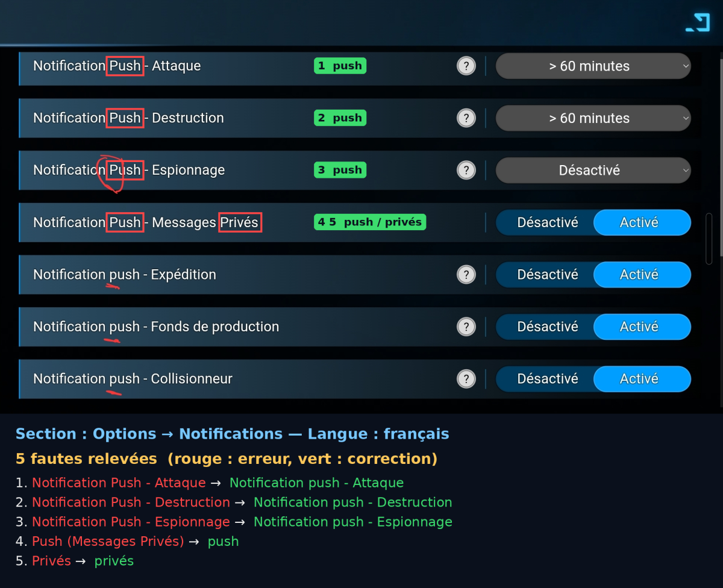Click the 'Notification push - Fonds de production' label
This screenshot has width=723, height=588.
(x=156, y=327)
